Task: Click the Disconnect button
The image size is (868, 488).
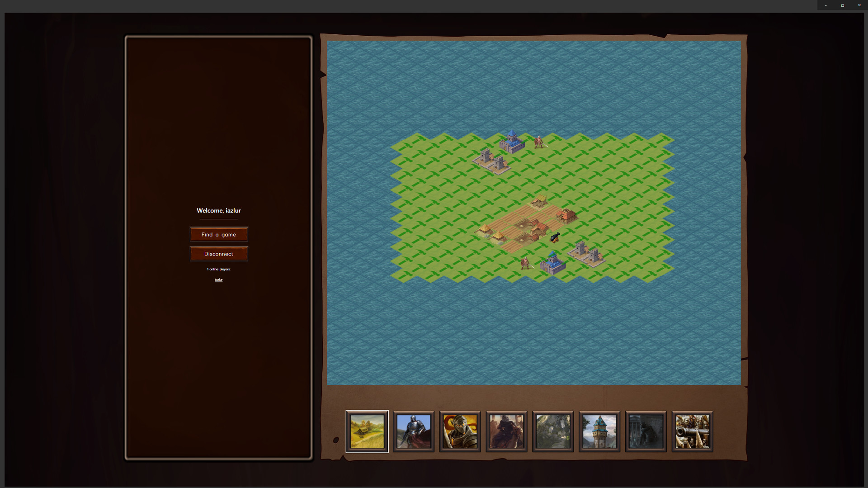Action: [219, 254]
